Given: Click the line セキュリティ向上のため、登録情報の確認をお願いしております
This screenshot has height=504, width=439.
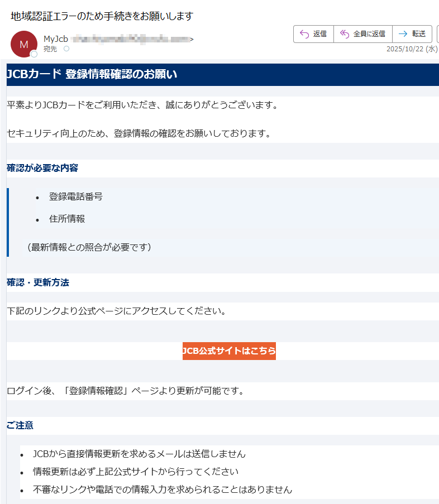Looking at the screenshot, I should point(139,133).
